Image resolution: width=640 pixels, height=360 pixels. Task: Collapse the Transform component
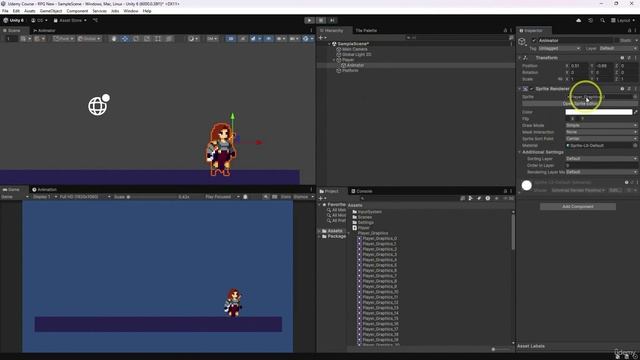point(520,58)
